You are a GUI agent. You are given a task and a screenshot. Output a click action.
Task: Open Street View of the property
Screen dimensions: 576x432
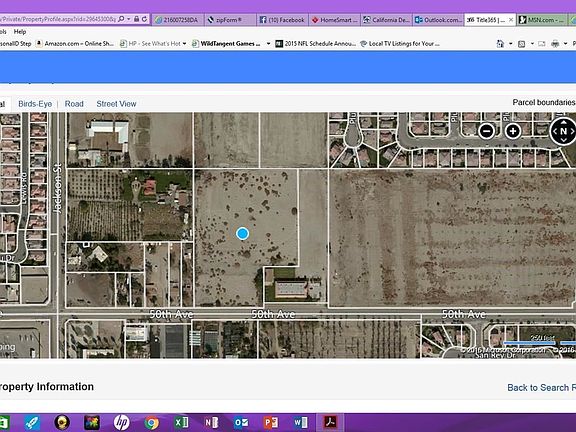[x=116, y=104]
